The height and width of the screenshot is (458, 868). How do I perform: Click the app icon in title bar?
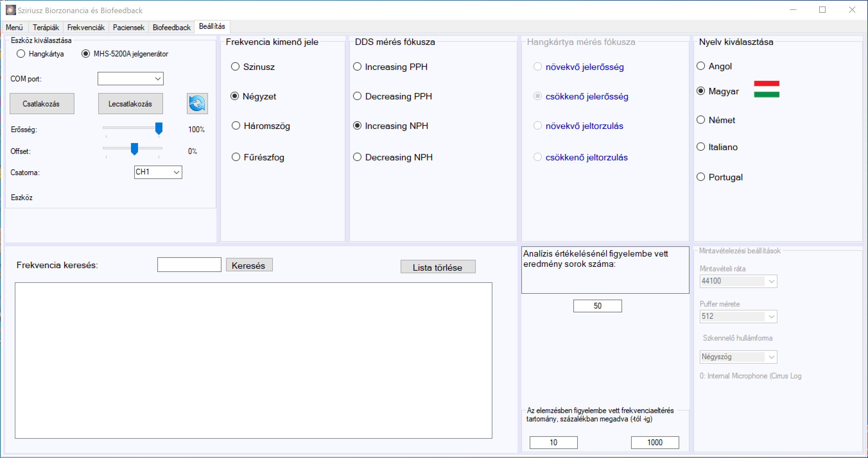point(11,10)
